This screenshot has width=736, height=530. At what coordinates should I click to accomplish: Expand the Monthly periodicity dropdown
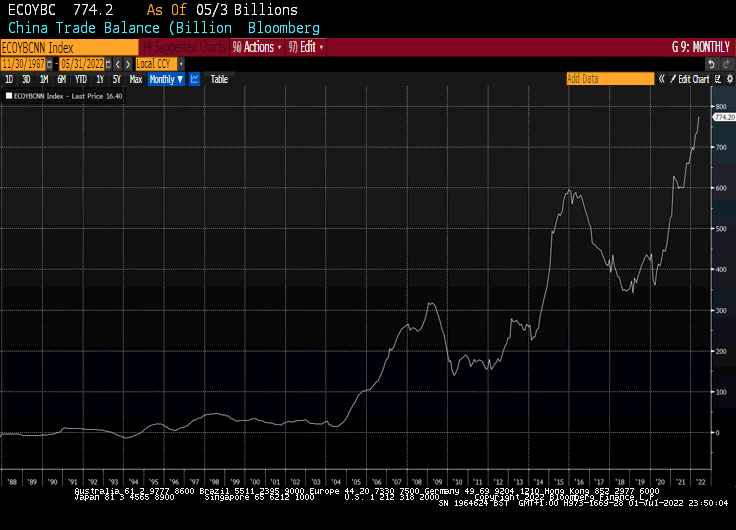(x=166, y=79)
